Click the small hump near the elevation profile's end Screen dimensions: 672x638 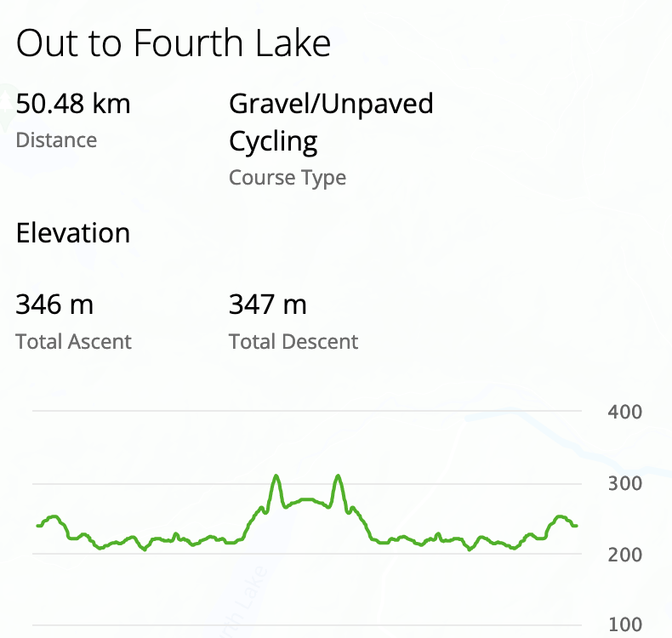pos(560,517)
